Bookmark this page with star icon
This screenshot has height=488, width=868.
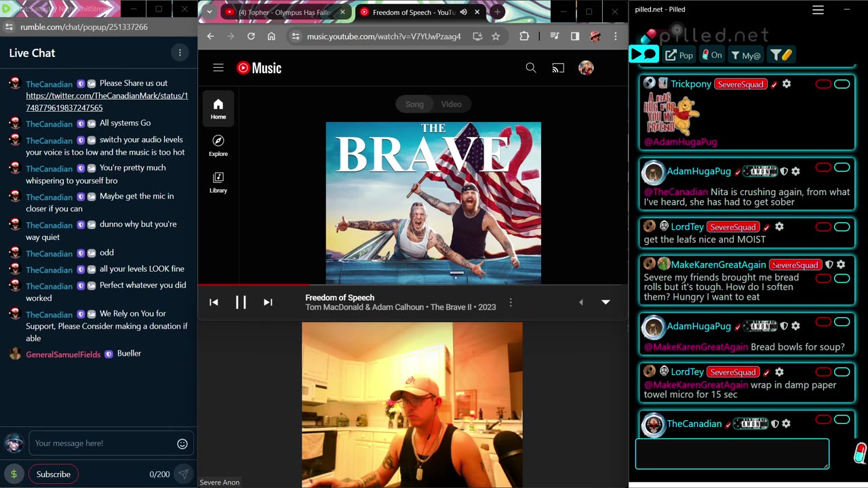pyautogui.click(x=496, y=37)
